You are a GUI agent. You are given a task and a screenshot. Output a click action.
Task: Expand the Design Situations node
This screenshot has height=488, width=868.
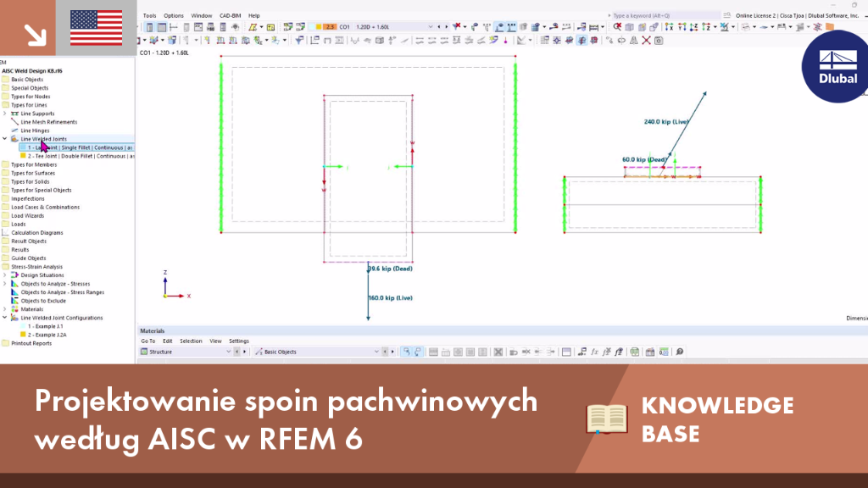pos(5,275)
